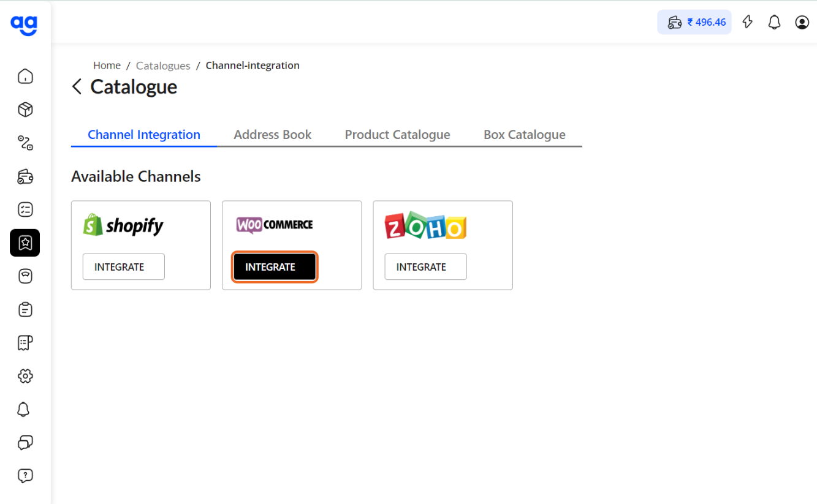Image resolution: width=817 pixels, height=504 pixels.
Task: Open the Product Catalogue tab
Action: click(397, 135)
